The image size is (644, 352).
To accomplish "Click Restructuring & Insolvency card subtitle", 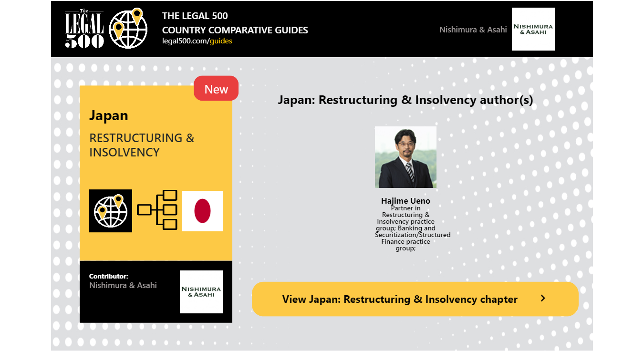I will tap(142, 145).
